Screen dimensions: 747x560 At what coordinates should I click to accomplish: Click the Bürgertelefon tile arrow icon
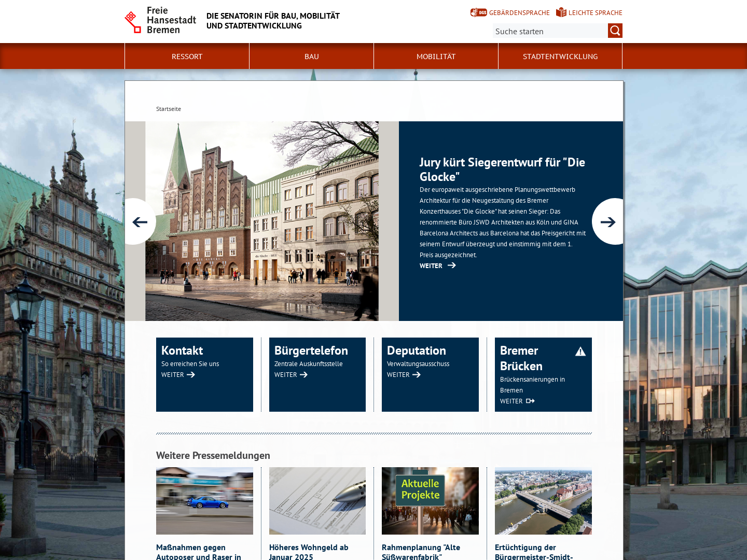point(304,375)
